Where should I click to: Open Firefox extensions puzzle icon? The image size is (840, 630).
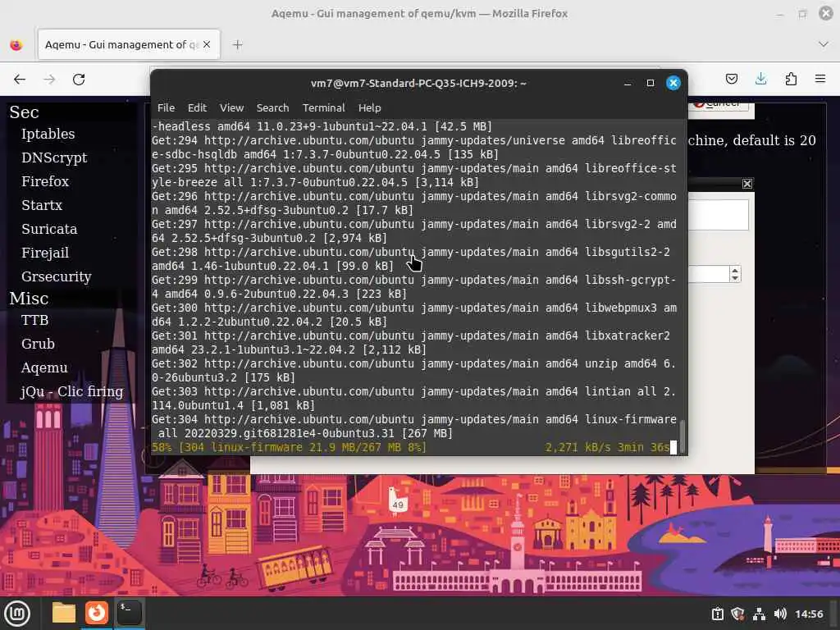coord(791,80)
